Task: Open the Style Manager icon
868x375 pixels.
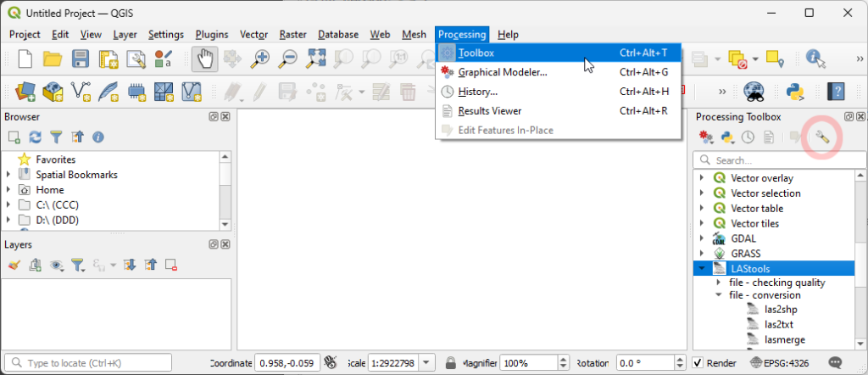Action: click(164, 59)
